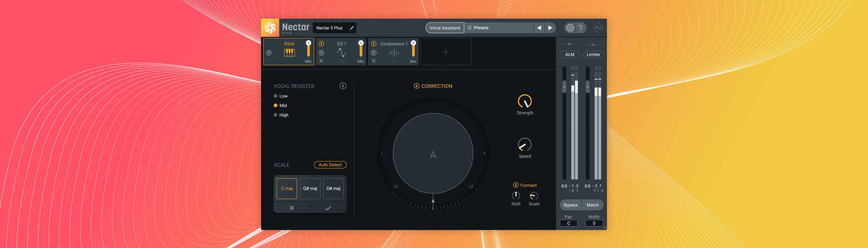Click the Strength knob

tap(525, 101)
